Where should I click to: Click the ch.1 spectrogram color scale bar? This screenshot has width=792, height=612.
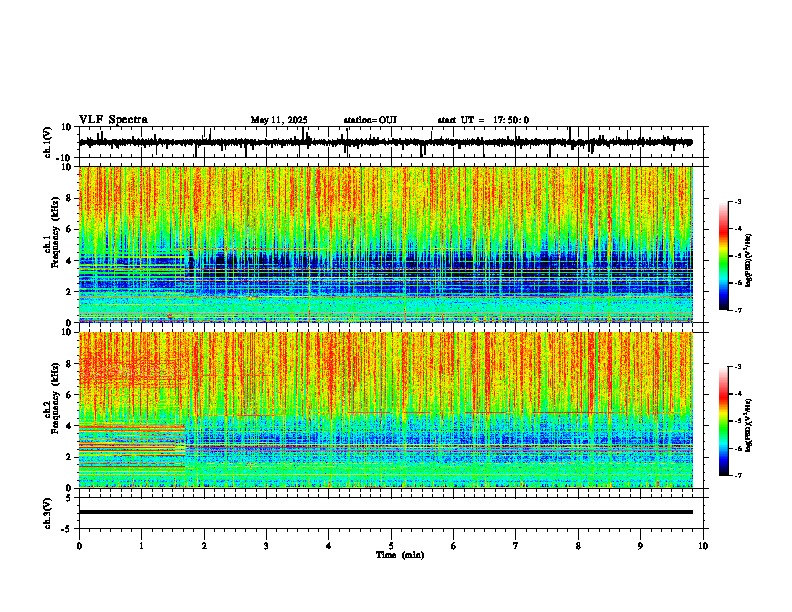coord(724,256)
